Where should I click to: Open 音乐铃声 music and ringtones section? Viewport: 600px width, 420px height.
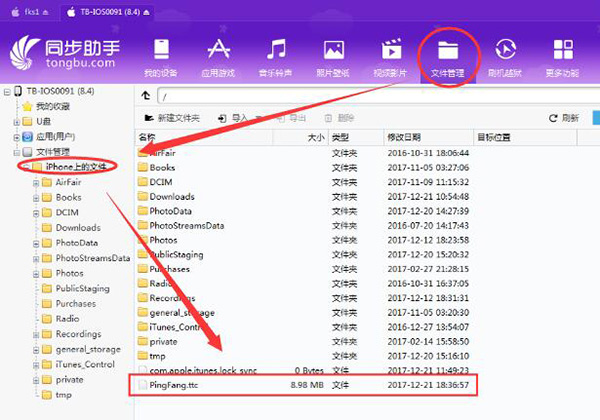click(x=276, y=57)
